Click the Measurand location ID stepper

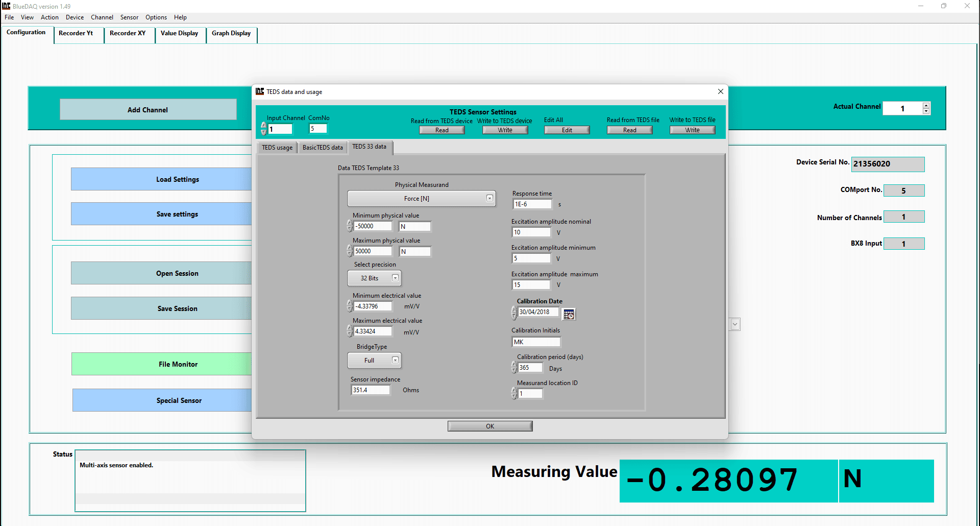click(514, 393)
